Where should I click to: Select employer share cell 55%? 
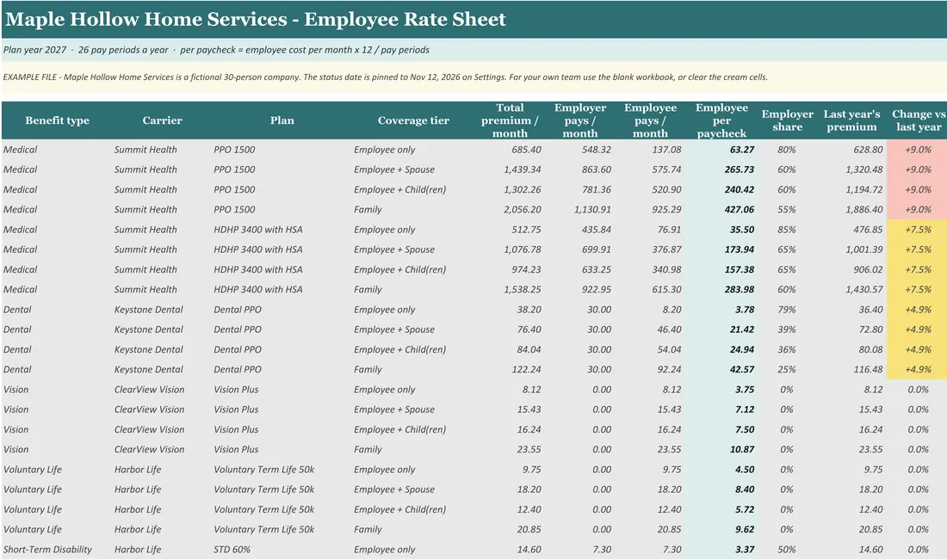(786, 209)
